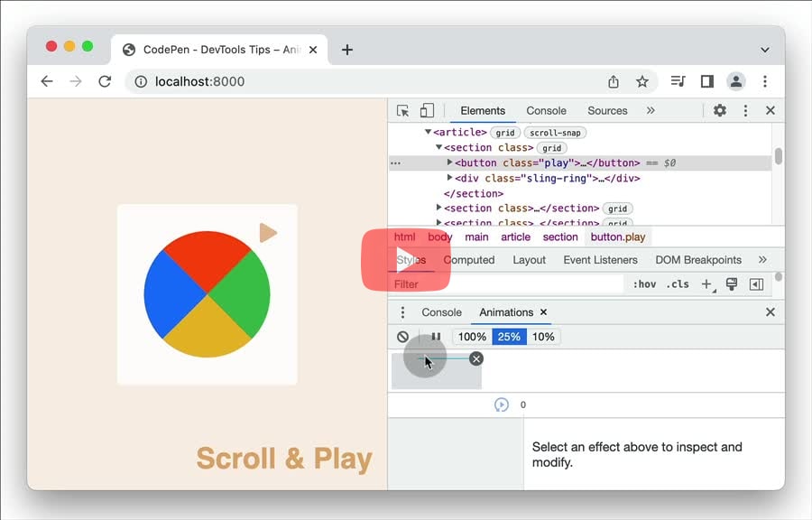Toggle grid badge on open section
The width and height of the screenshot is (812, 520).
click(x=551, y=148)
